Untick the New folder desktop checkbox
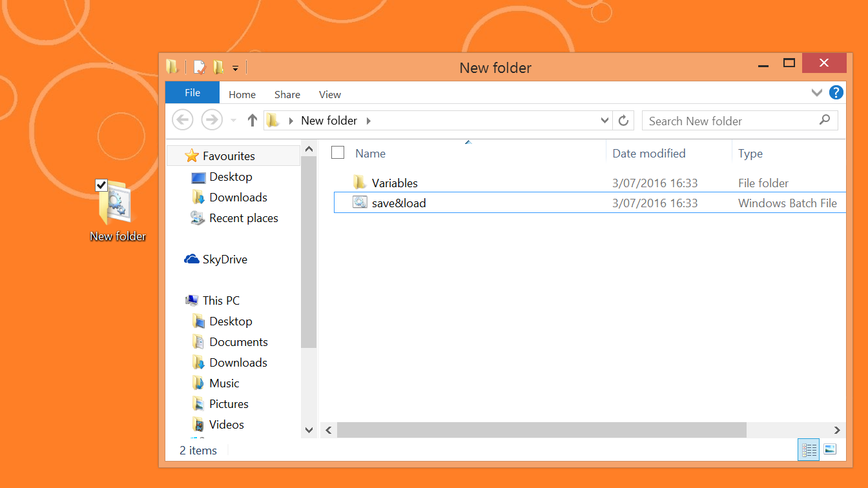 point(101,185)
